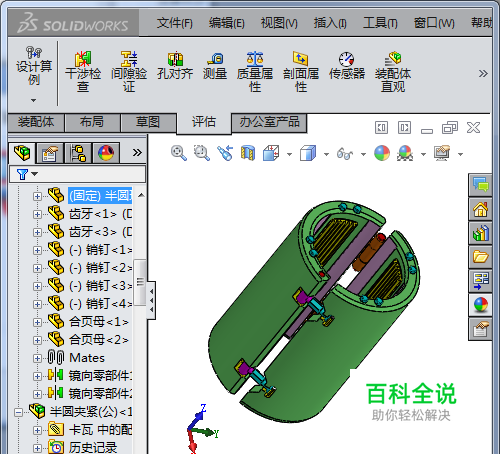500x454 pixels.
Task: Open the 设计算例 dropdown arrow
Action: [33, 100]
